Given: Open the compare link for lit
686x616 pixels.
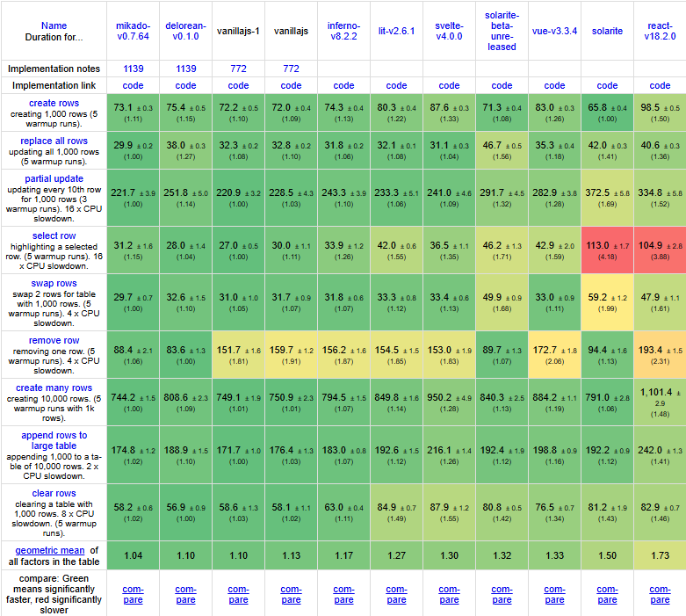Looking at the screenshot, I should click(x=396, y=595).
